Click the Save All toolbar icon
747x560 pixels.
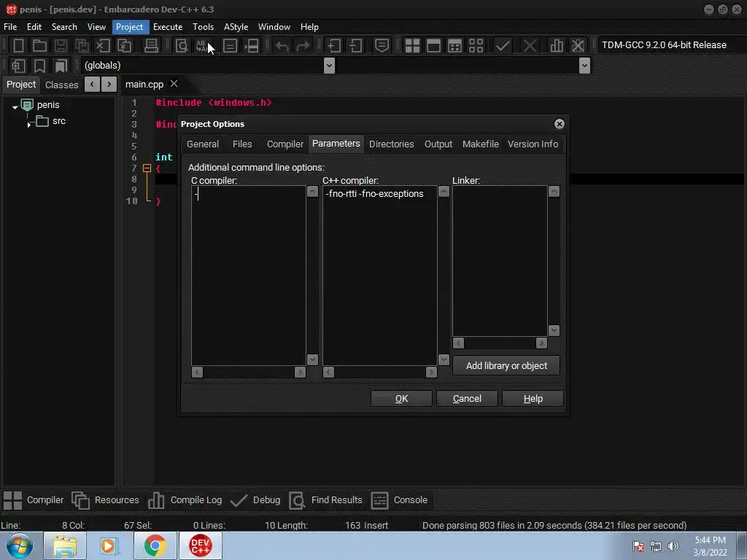click(82, 46)
